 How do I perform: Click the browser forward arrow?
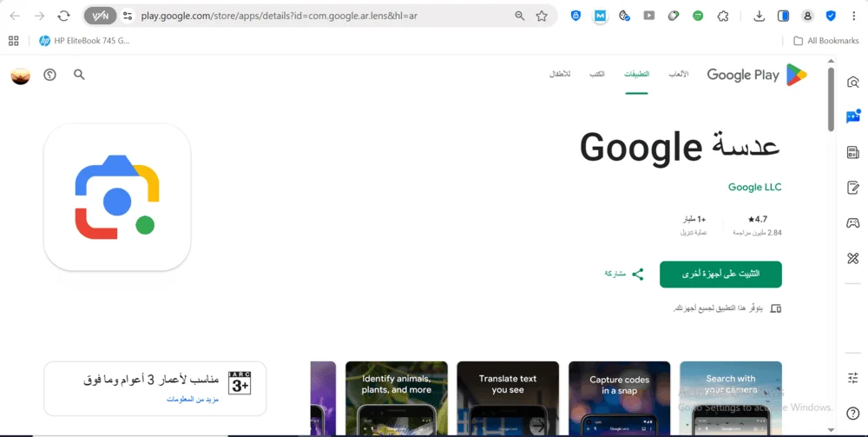(x=39, y=16)
